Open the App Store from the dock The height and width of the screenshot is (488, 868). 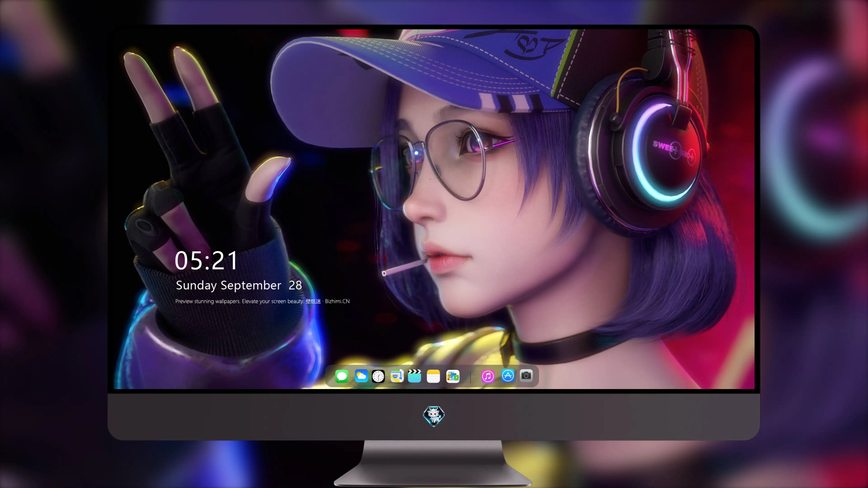pos(508,375)
